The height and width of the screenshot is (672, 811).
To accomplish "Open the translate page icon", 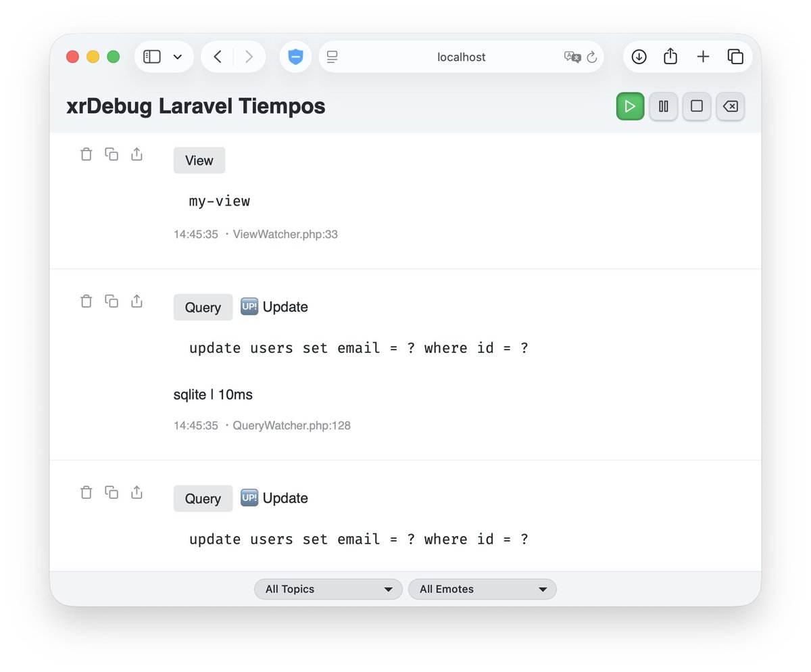I will click(572, 57).
